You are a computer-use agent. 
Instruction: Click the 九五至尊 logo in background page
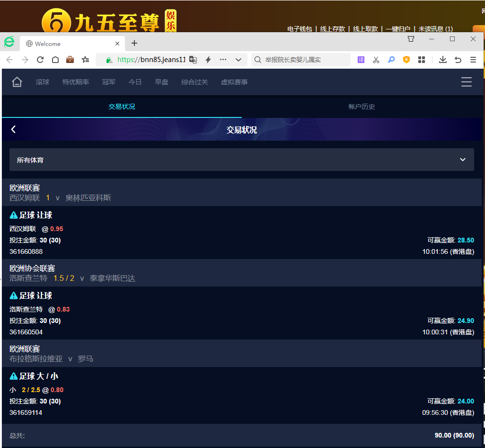point(109,21)
